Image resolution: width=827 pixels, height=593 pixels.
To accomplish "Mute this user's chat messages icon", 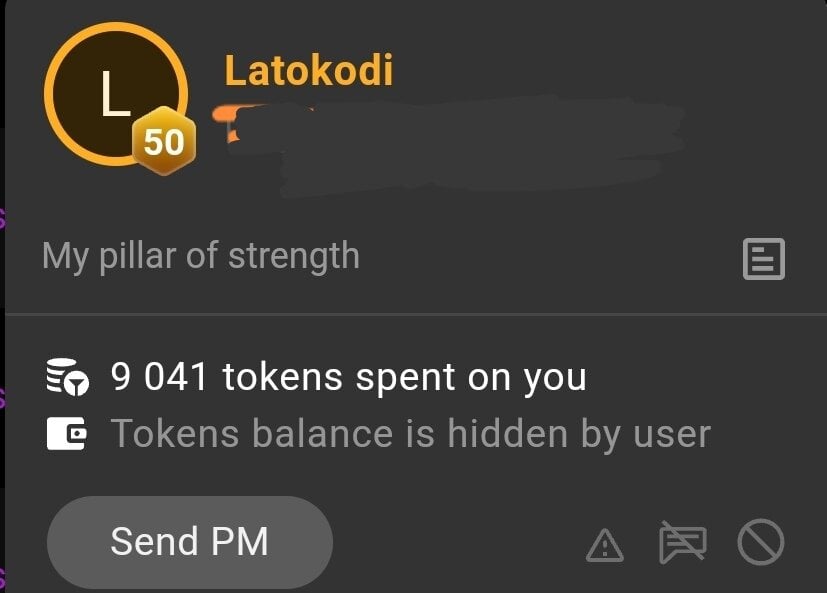I will (682, 542).
